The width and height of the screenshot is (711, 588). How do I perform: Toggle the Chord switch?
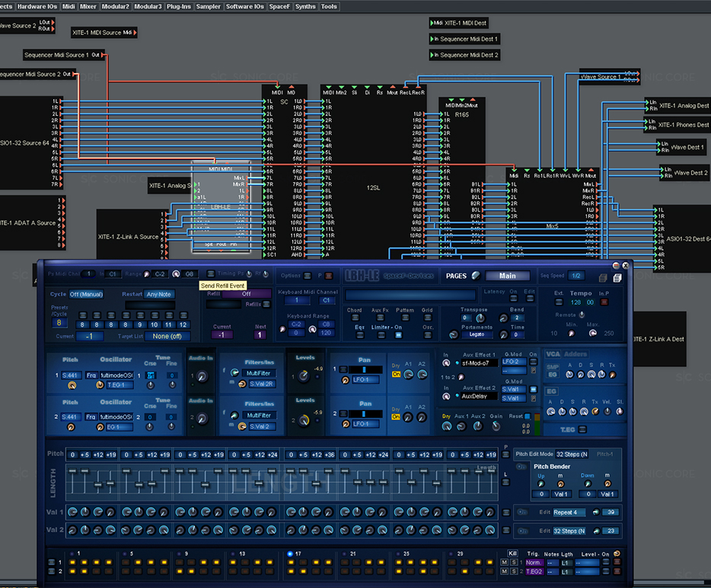click(355, 318)
